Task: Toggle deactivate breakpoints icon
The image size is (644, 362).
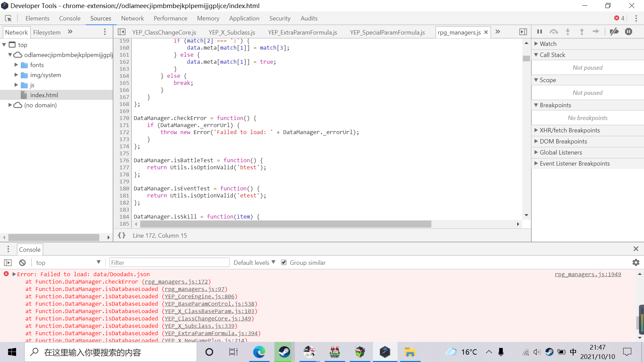Action: (614, 32)
